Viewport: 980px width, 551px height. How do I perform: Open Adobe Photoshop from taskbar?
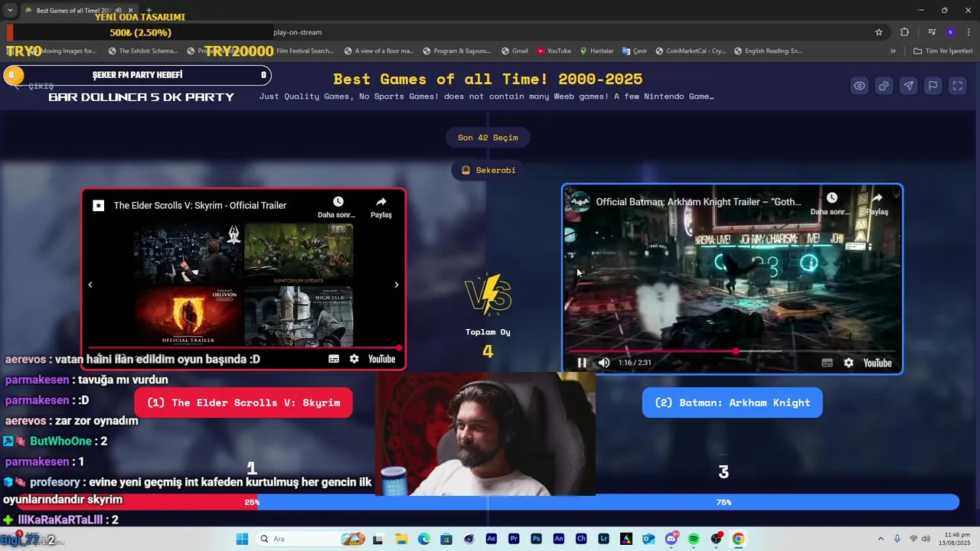pos(536,539)
